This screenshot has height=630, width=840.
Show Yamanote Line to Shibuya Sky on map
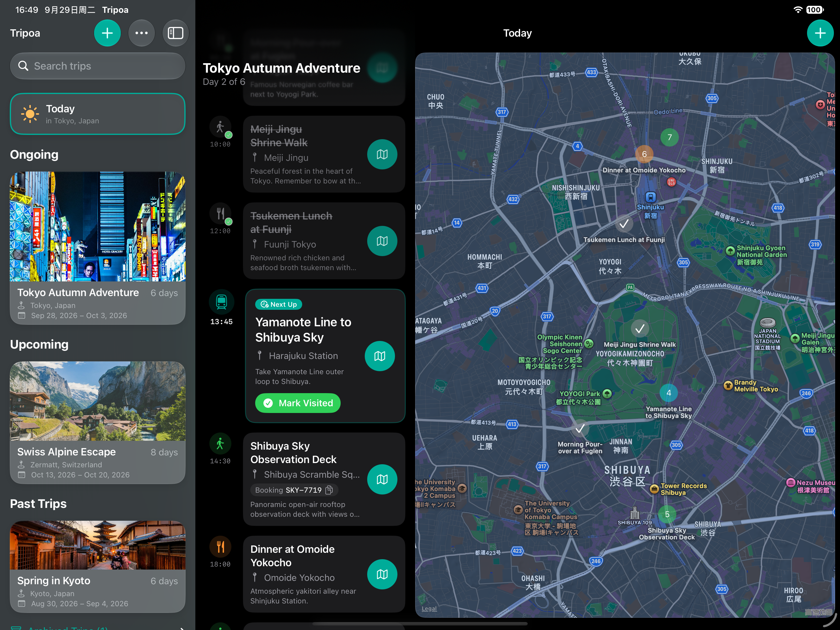click(380, 356)
